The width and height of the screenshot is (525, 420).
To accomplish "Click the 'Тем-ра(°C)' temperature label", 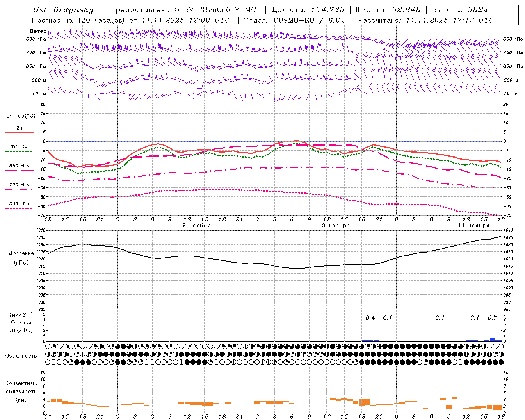I will click(19, 116).
